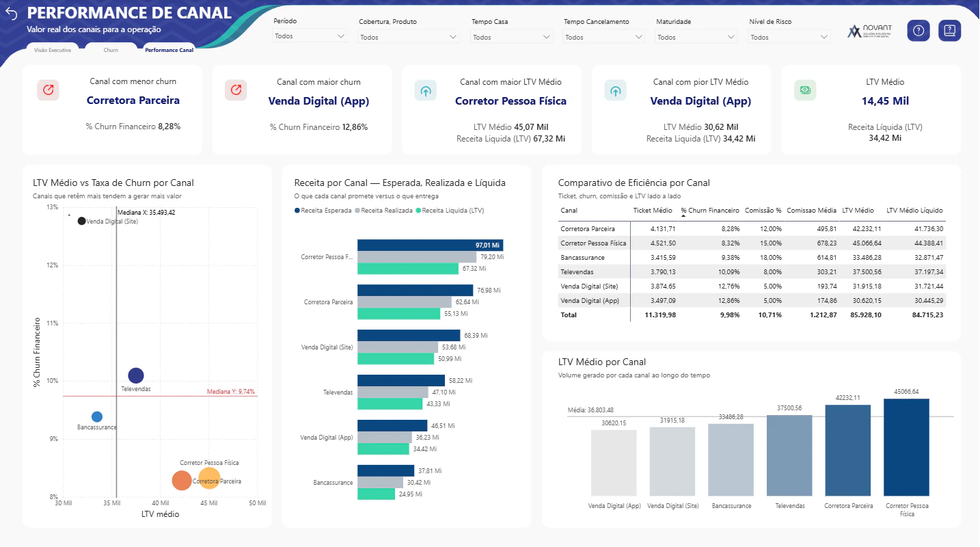Screen dimensions: 980x547
Task: Select the 53,68 Mi bar for Venda Digital (Site)
Action: (x=398, y=347)
